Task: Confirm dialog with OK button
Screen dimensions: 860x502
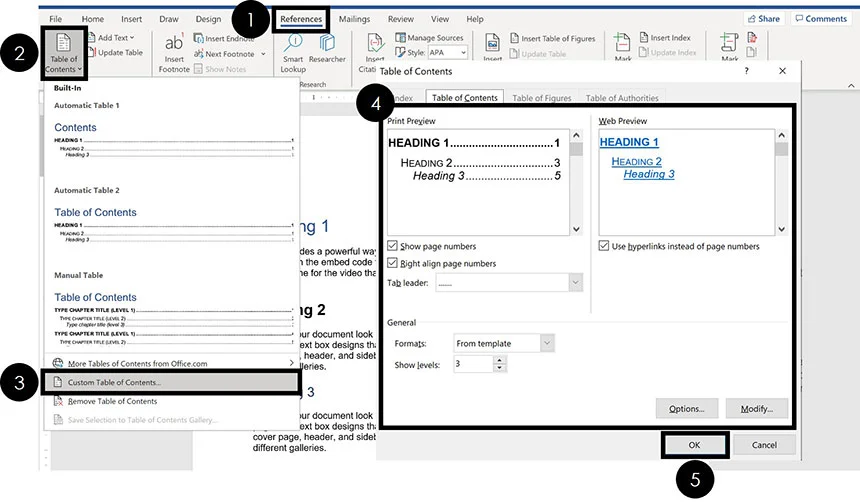Action: (694, 445)
